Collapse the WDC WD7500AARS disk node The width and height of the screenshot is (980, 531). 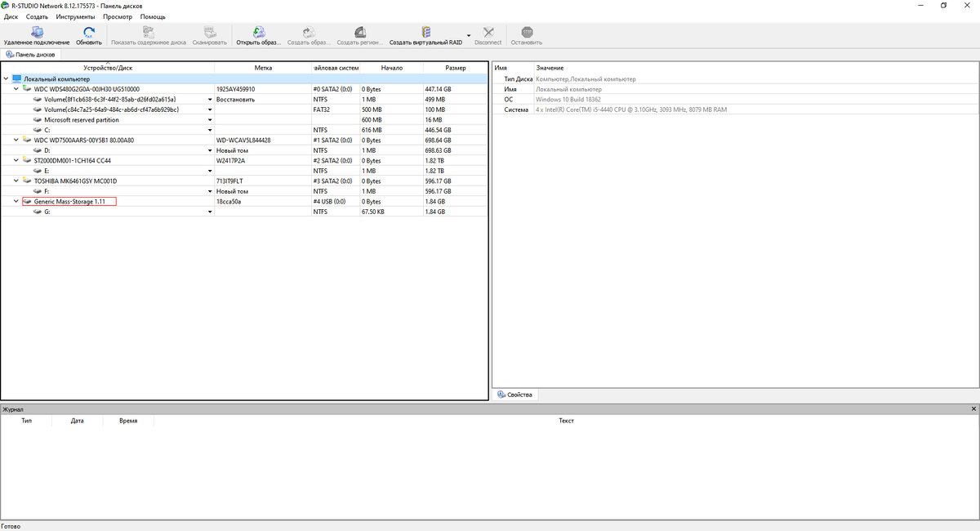16,140
